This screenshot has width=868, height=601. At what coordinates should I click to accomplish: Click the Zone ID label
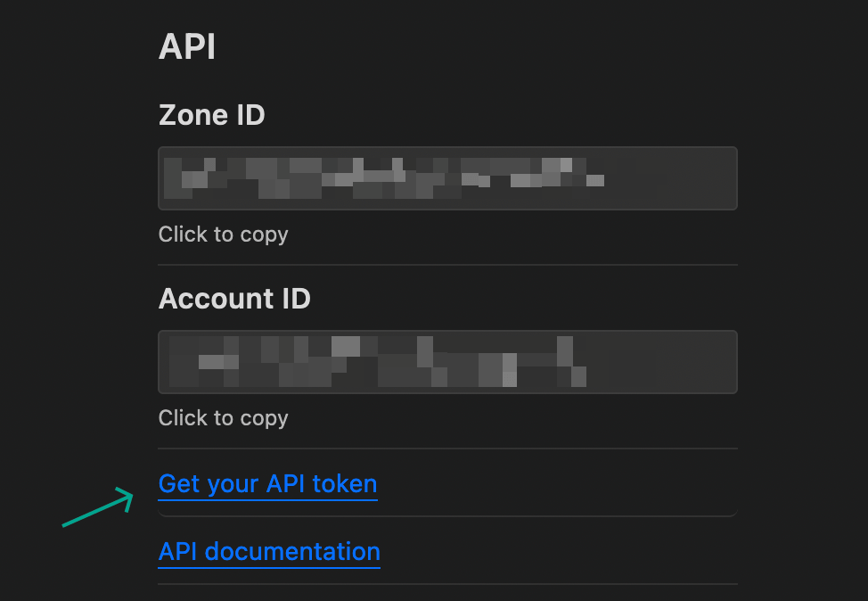211,114
